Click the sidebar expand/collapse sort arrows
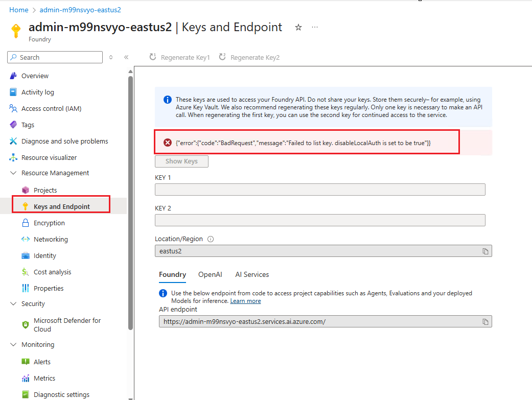The height and width of the screenshot is (400, 532). [111, 57]
